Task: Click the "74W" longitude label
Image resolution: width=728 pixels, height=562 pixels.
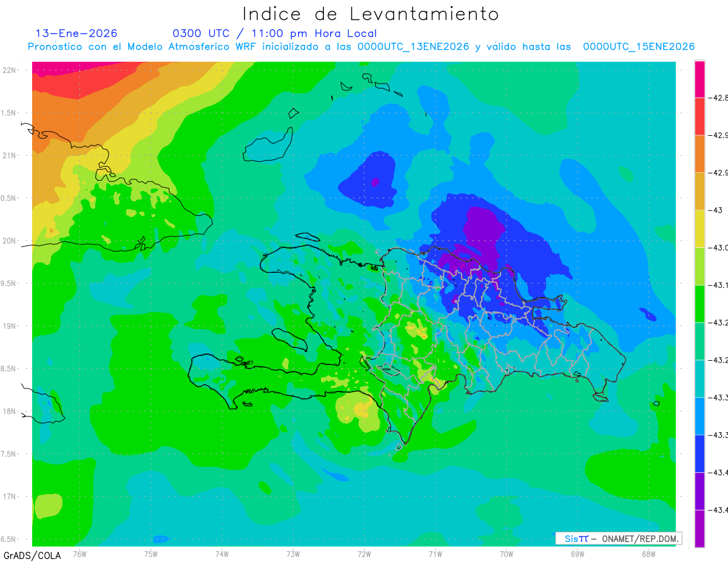Action: coord(222,554)
